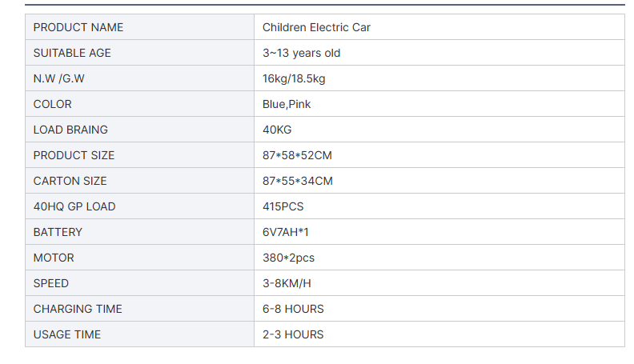The width and height of the screenshot is (634, 364).
Task: Click the COLOR row label
Action: [x=52, y=104]
